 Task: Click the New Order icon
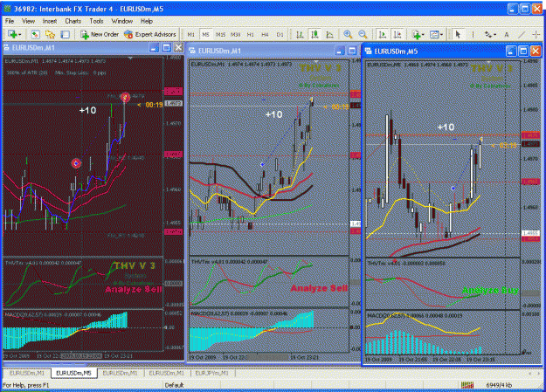[85, 34]
